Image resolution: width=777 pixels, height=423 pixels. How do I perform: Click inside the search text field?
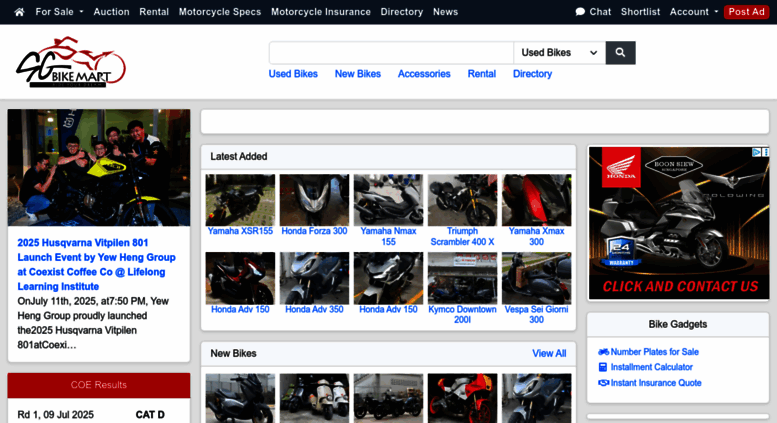pyautogui.click(x=391, y=53)
